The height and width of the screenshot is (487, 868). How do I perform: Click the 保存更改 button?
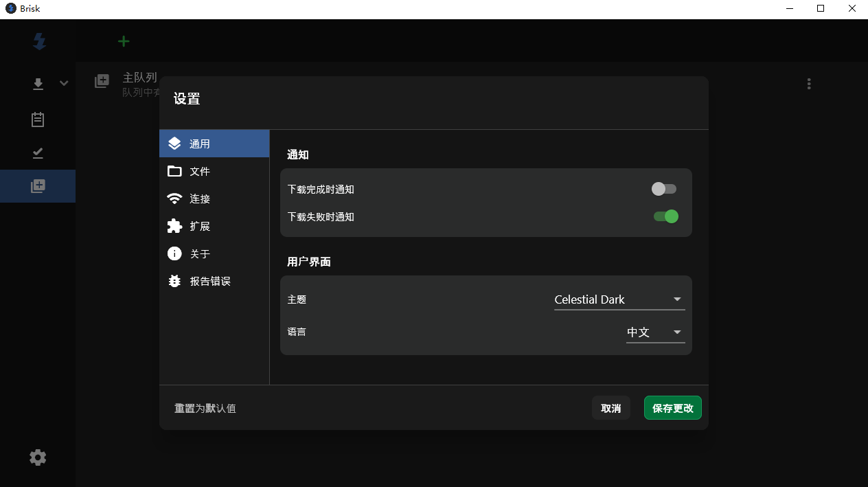[672, 408]
